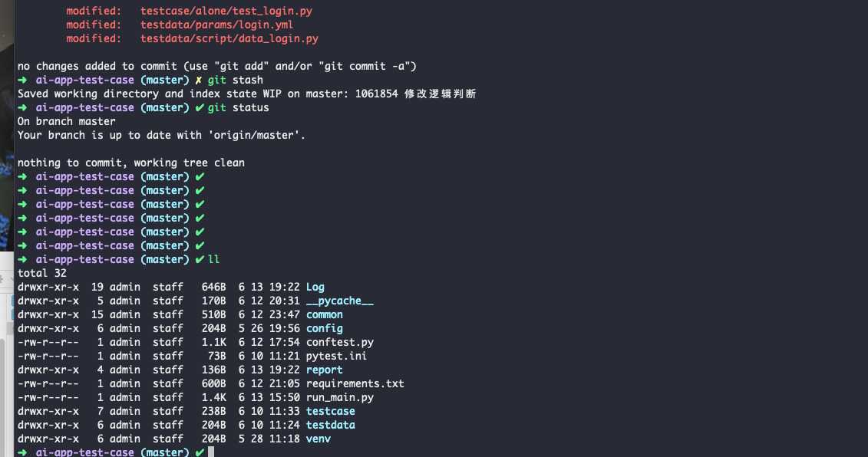Select the common directory entry
Viewport: 868px width, 457px height.
pyautogui.click(x=325, y=315)
